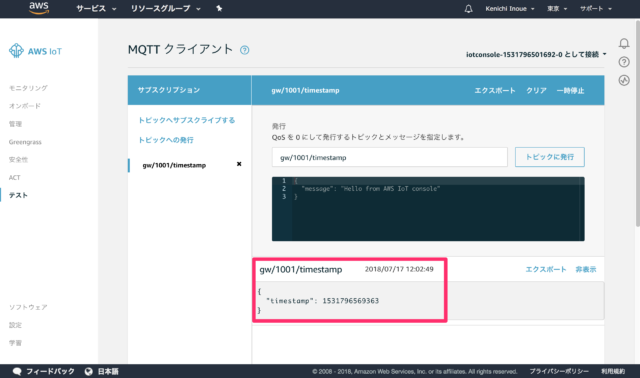Click the activity pulse icon in the right panel
640x378 pixels.
click(x=624, y=80)
